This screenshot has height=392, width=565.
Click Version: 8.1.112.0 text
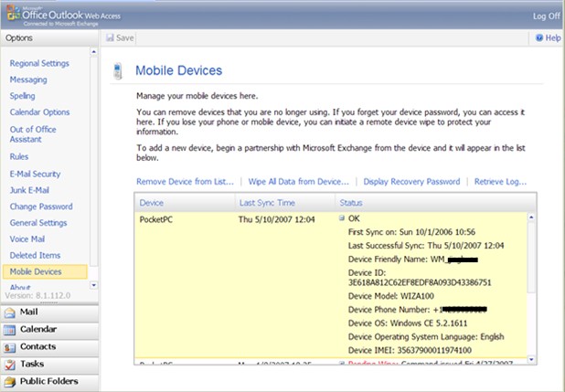[x=37, y=296]
